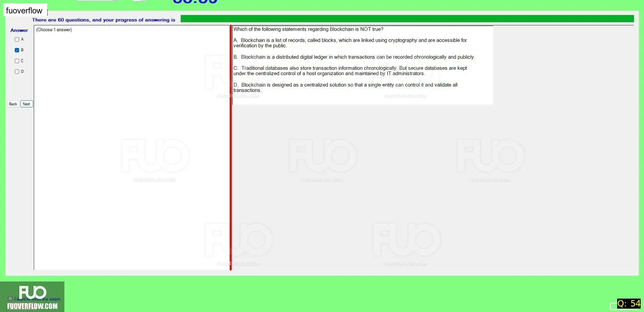644x312 pixels.
Task: Click statement A about list of records called blocks
Action: click(x=350, y=43)
